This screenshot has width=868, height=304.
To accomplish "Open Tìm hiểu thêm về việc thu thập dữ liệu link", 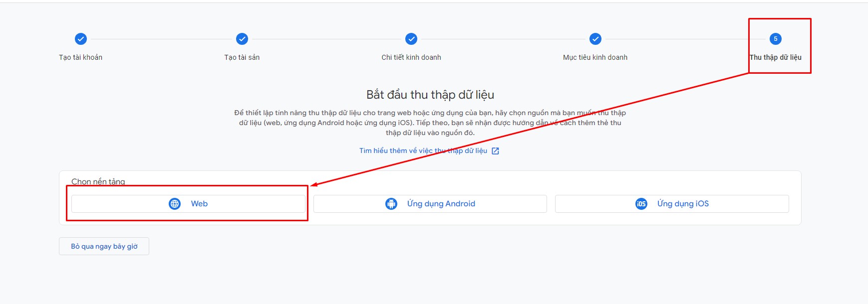I will point(423,151).
